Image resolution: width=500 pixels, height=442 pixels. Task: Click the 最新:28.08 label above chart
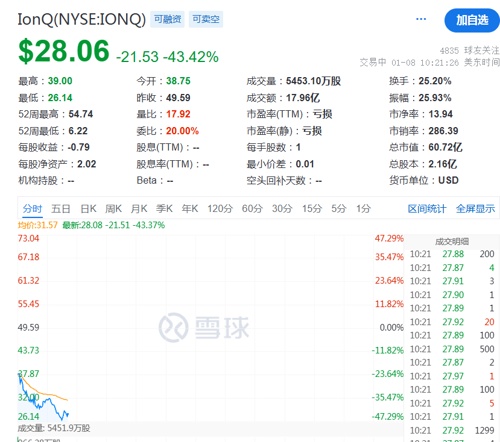click(114, 225)
